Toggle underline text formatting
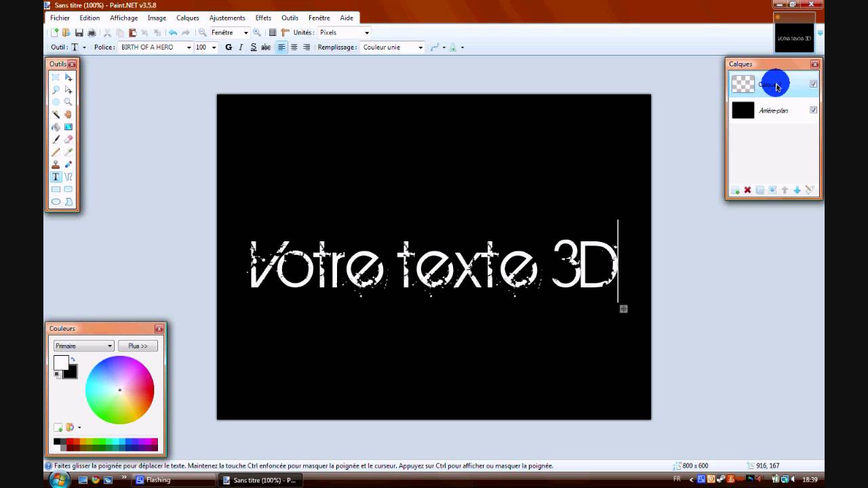The width and height of the screenshot is (868, 488). coord(254,47)
